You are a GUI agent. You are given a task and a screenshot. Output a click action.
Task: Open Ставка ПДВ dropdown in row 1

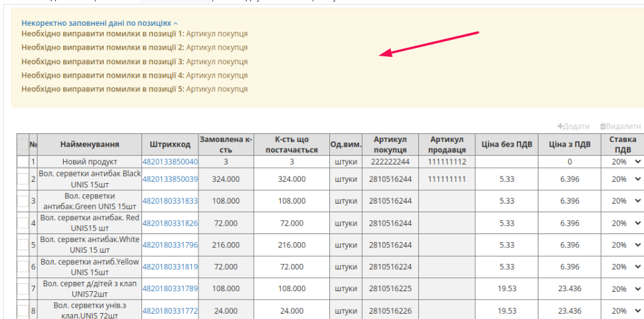pyautogui.click(x=624, y=162)
